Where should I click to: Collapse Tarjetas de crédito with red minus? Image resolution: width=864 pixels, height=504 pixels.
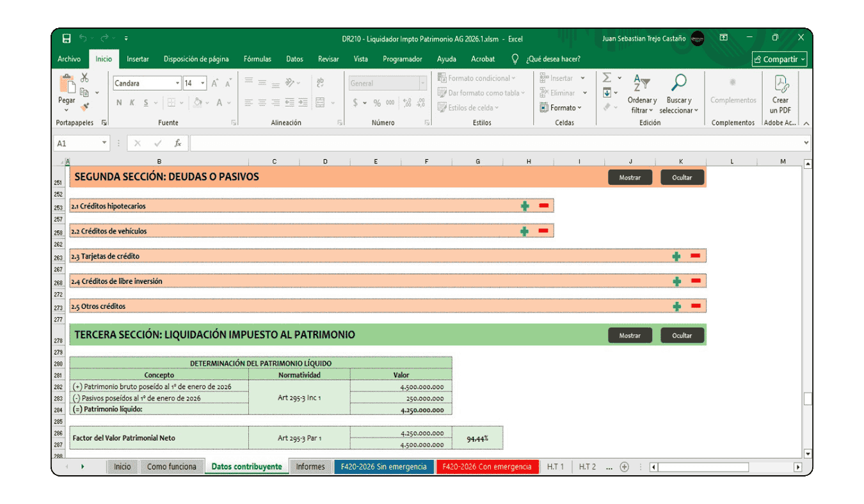click(x=696, y=256)
